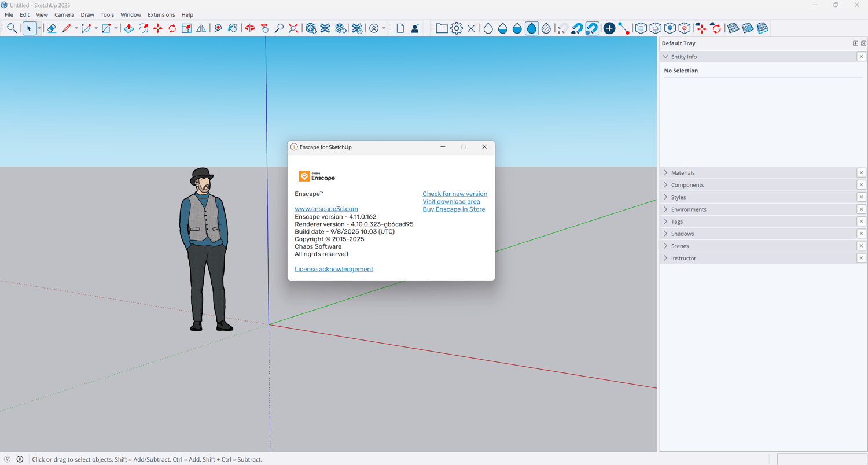This screenshot has height=465, width=868.
Task: Open the File menu
Action: coord(9,15)
